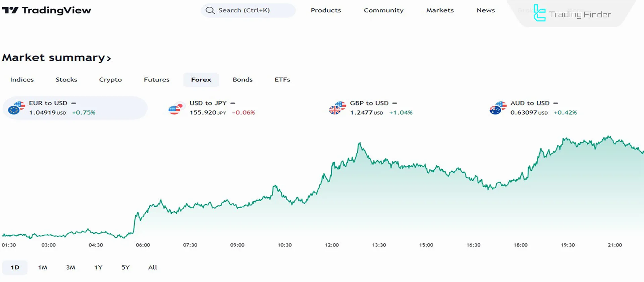Click the EUR to USD flag icon
Screen dimensions: 644x282
(x=16, y=108)
